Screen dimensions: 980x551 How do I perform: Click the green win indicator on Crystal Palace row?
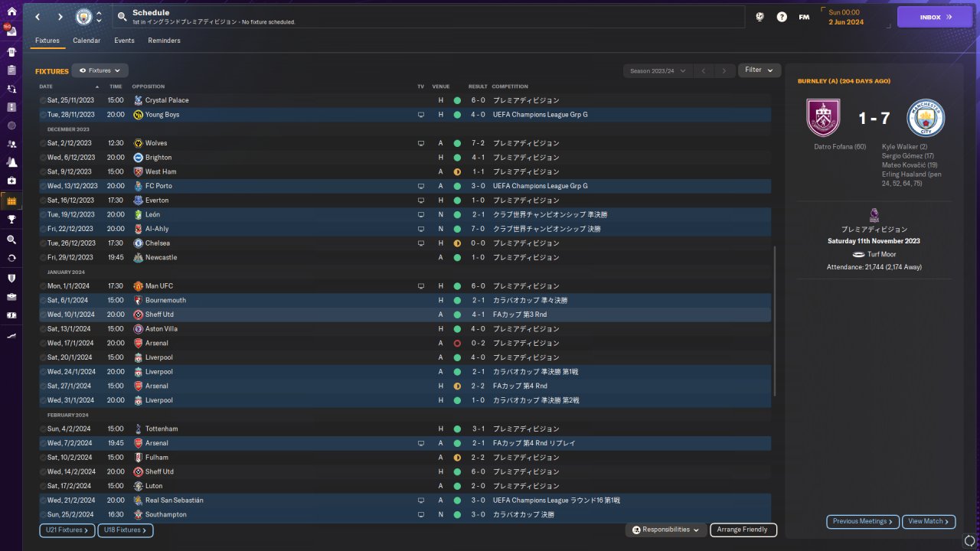(x=457, y=100)
